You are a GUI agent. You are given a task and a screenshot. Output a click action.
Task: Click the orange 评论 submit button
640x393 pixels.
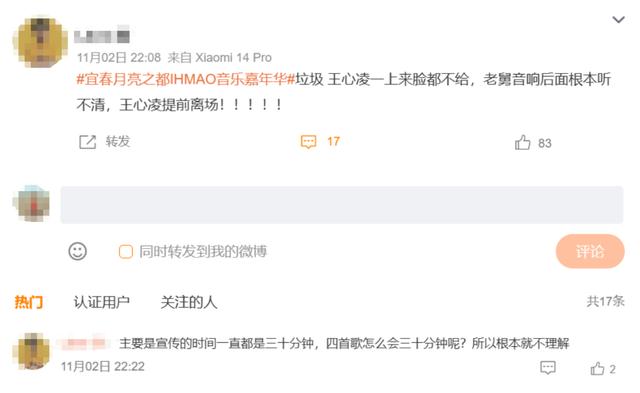[590, 251]
